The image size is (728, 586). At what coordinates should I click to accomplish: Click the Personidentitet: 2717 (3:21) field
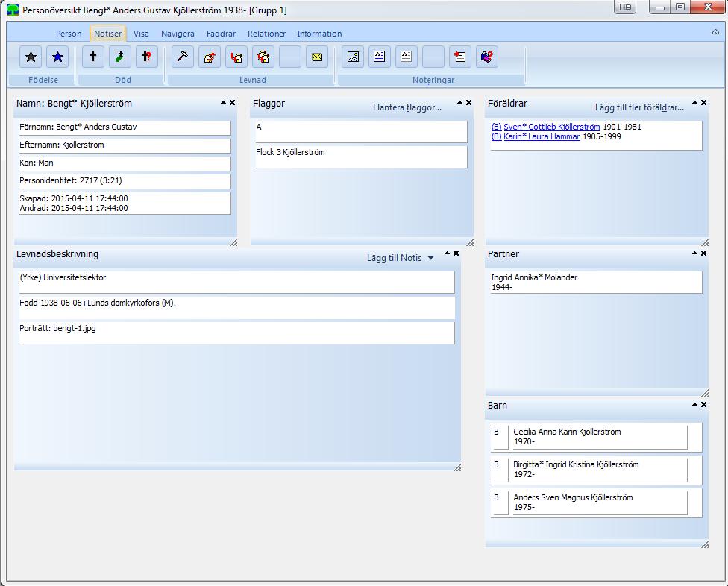click(125, 181)
